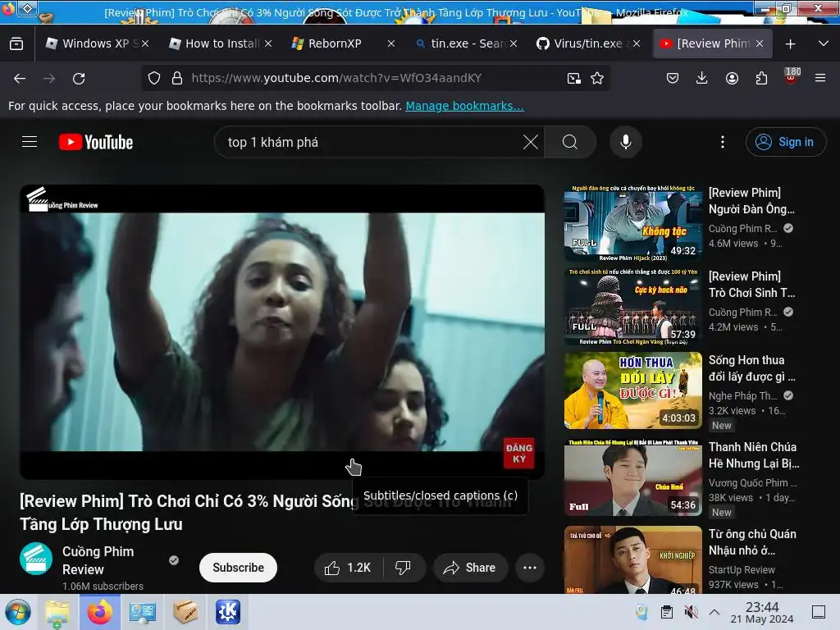Open Sống Hơn thua video thumbnail
This screenshot has height=630, width=840.
click(x=632, y=390)
